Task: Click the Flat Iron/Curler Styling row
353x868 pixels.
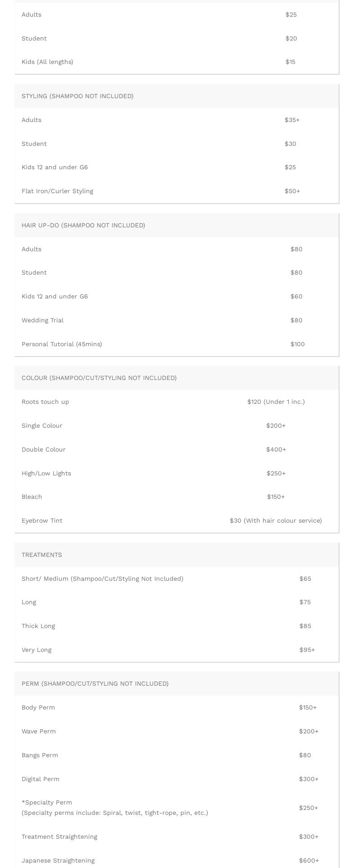Action: point(58,191)
